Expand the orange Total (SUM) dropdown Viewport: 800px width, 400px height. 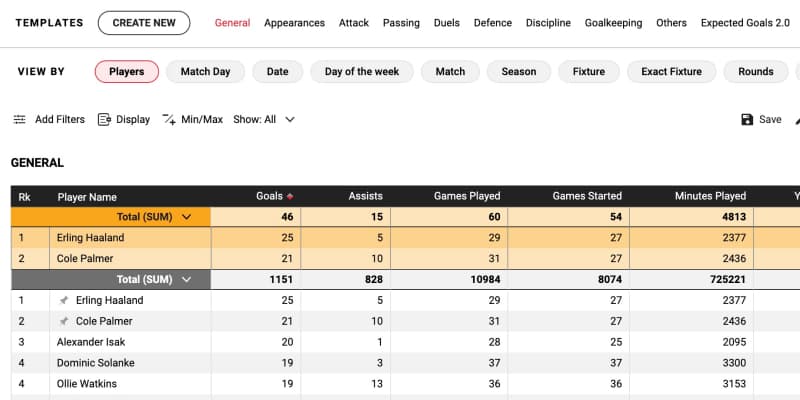tap(186, 217)
